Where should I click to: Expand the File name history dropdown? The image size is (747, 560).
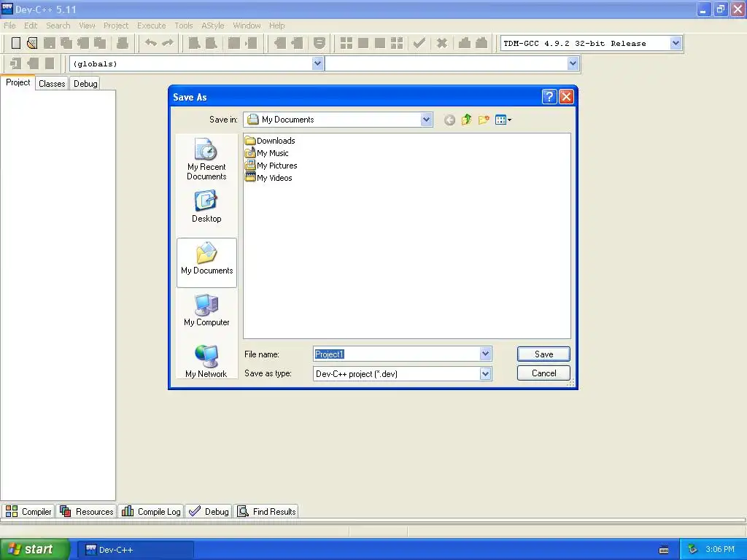(x=485, y=354)
